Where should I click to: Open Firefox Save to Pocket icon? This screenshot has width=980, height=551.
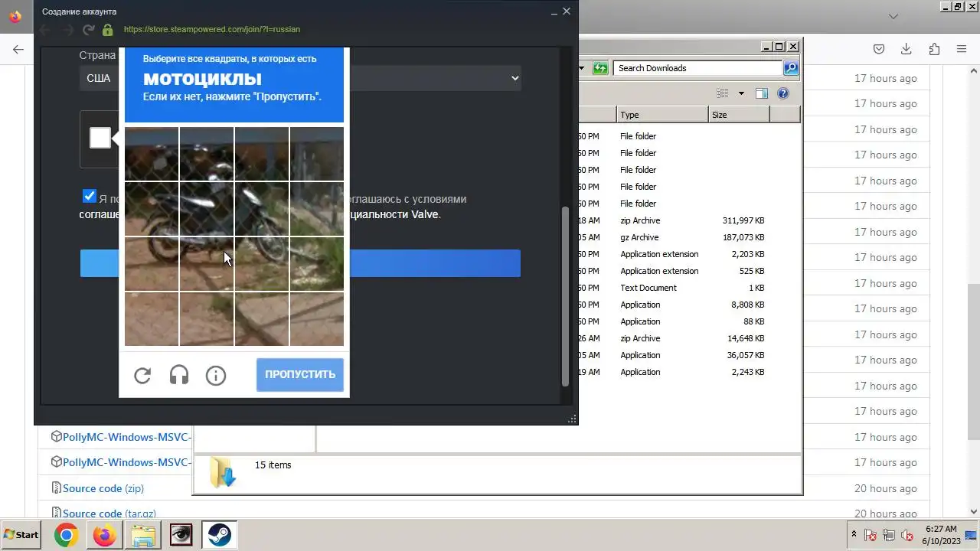879,49
